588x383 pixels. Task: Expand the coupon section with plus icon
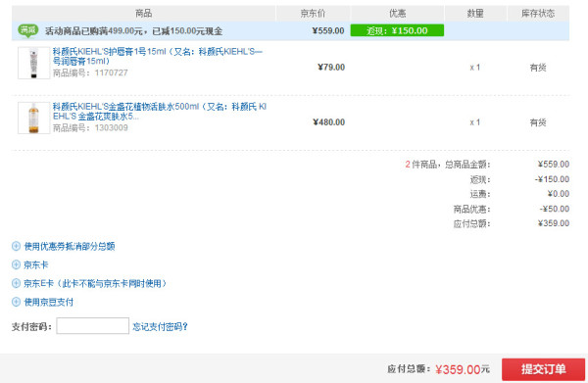pos(16,246)
